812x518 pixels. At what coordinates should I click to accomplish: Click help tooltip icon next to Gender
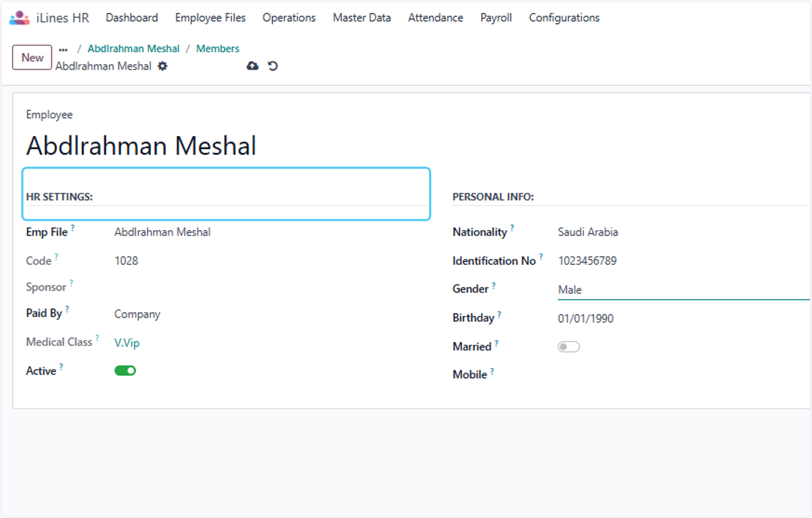tap(494, 285)
